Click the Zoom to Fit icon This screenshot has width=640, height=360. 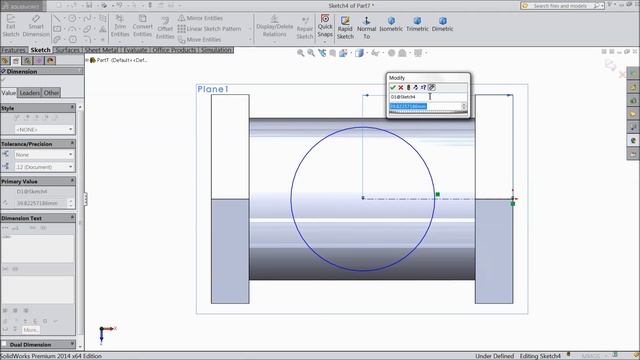pos(300,53)
